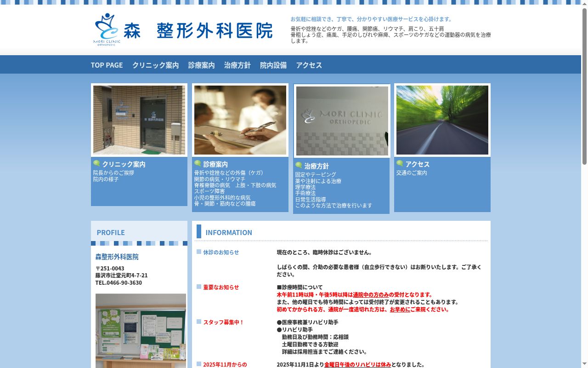Click 院内の様子 text
The height and width of the screenshot is (368, 588).
[x=106, y=179]
